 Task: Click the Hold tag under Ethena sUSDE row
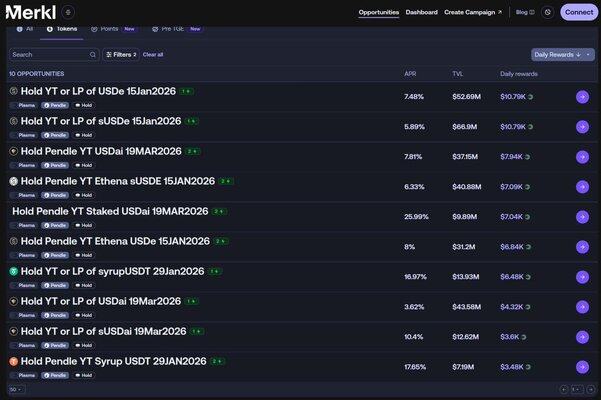pyautogui.click(x=84, y=195)
